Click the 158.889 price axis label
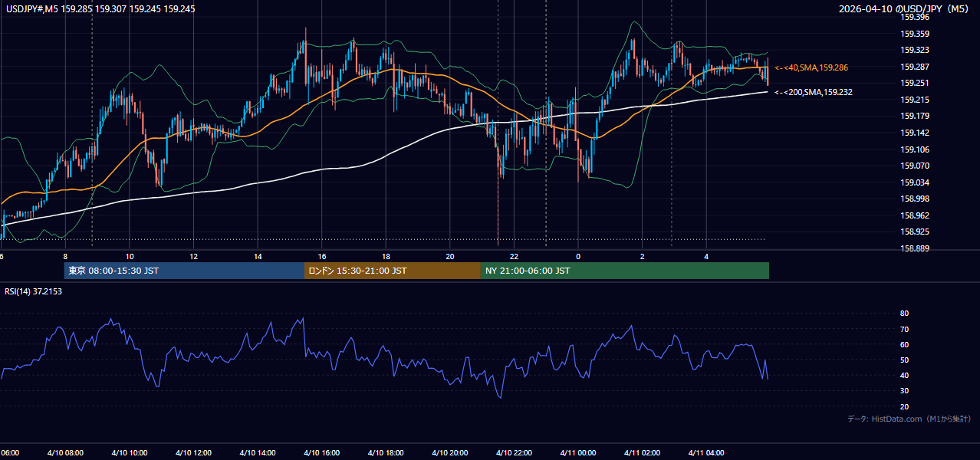Viewport: 980px width, 460px height. click(x=914, y=248)
